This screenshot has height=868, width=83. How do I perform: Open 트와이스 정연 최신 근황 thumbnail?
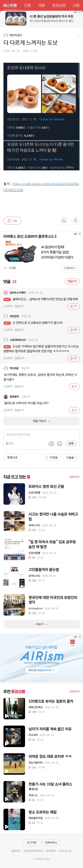(14, 494)
